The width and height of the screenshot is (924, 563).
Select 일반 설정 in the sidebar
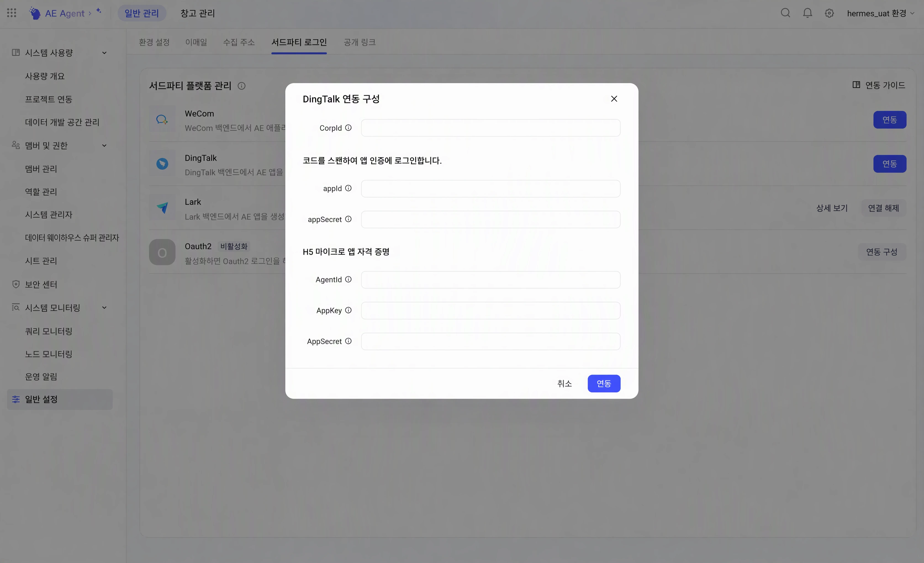pos(60,399)
